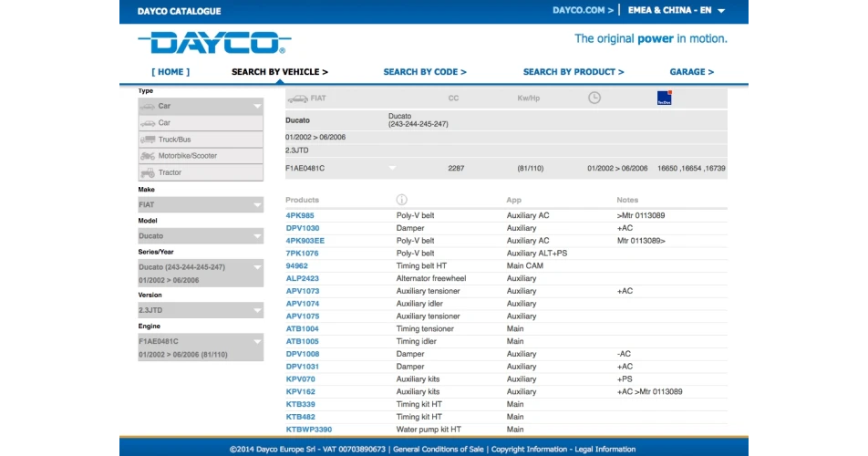Open product KTB339
The width and height of the screenshot is (868, 456).
tap(301, 405)
